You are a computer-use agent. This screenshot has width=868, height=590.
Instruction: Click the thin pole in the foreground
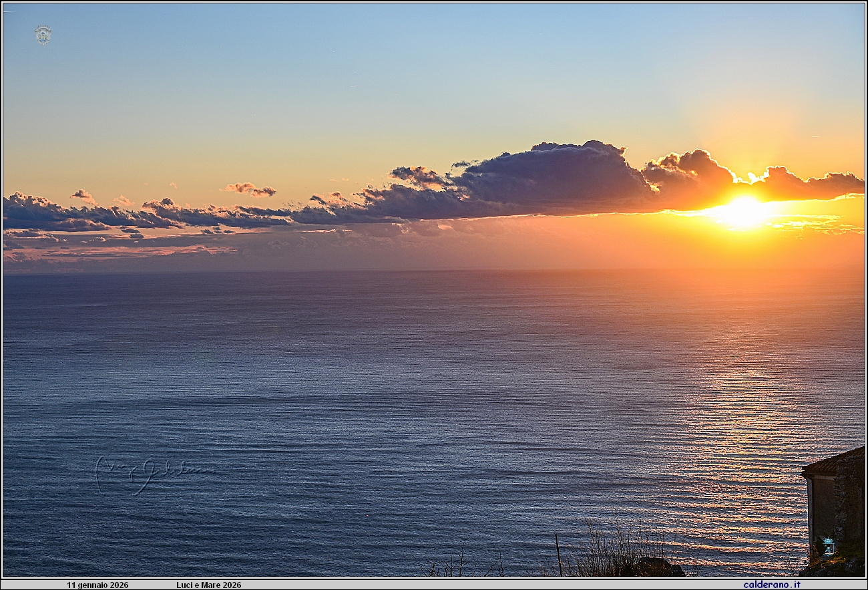coord(558,555)
